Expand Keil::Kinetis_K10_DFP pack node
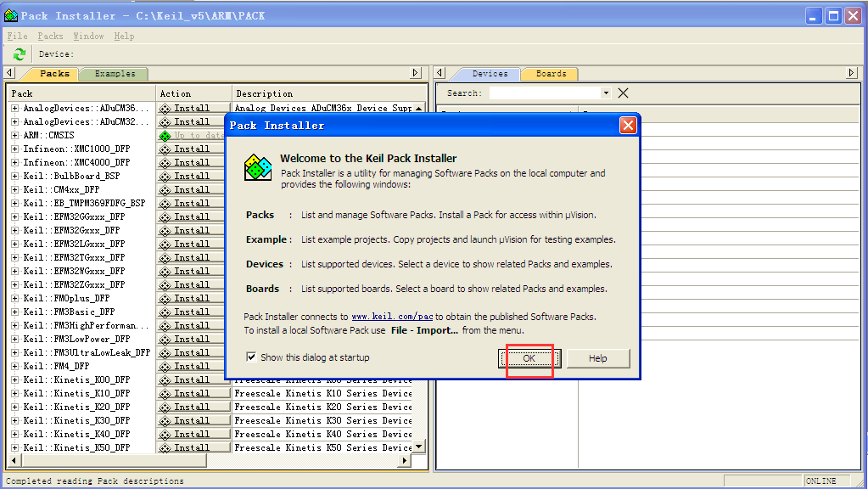The image size is (868, 489). (x=15, y=394)
